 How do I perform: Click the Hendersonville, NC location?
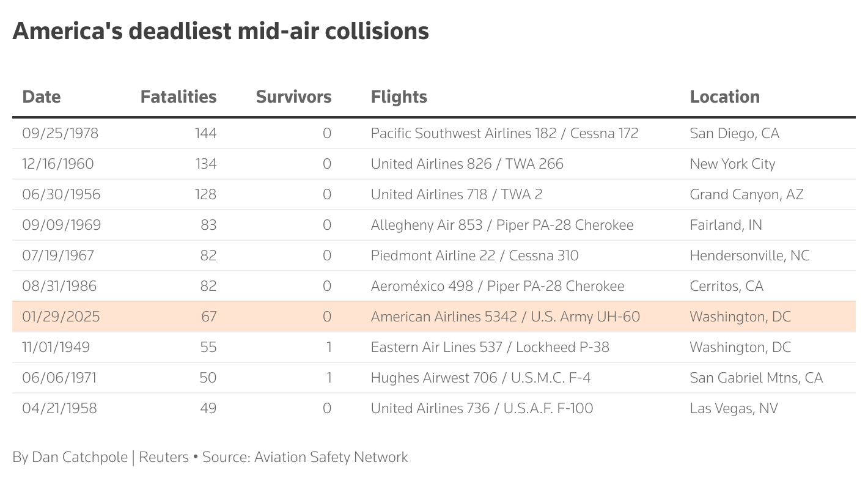[749, 255]
